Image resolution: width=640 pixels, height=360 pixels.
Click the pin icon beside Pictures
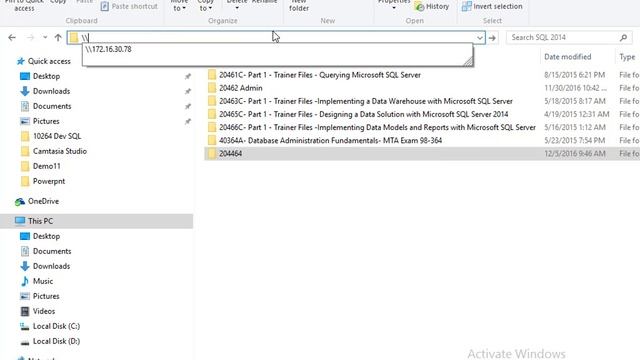click(188, 122)
